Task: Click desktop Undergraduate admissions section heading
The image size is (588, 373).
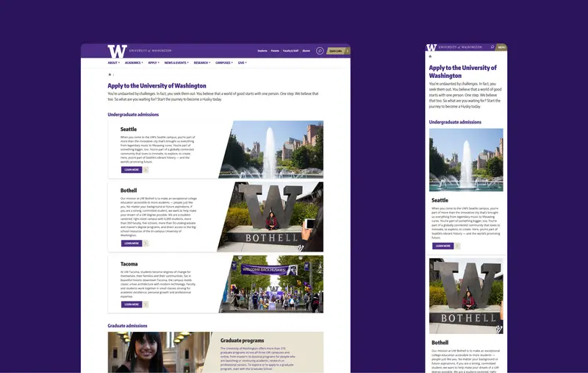Action: [133, 115]
